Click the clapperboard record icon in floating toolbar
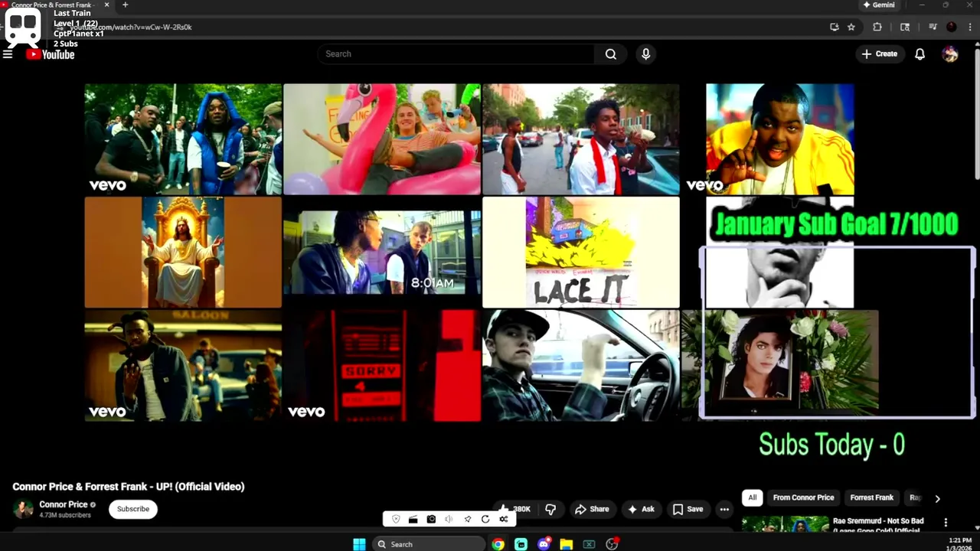980x551 pixels. [x=413, y=519]
